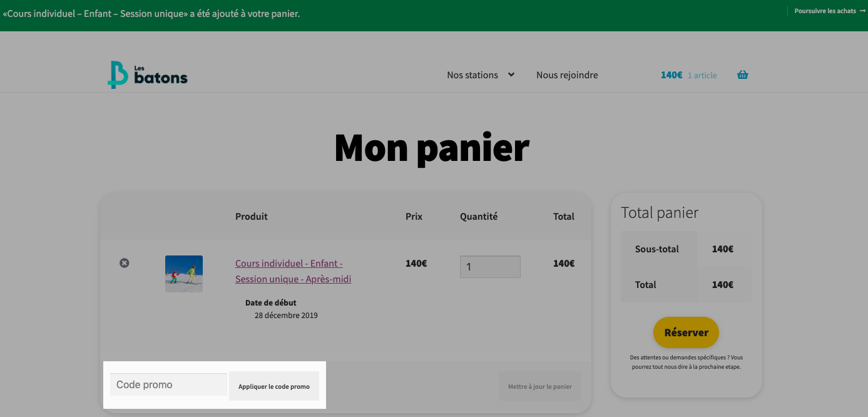Select the Total panier heading
This screenshot has width=868, height=417.
[660, 213]
